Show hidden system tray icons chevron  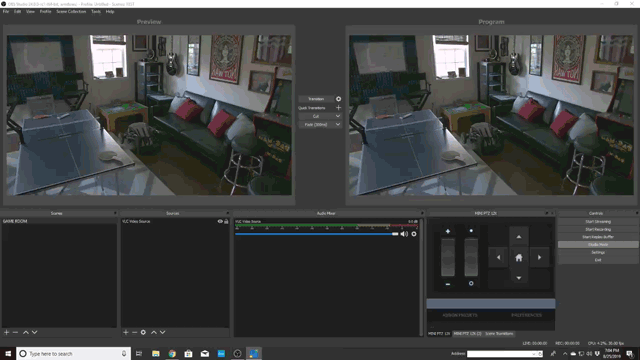(565, 353)
